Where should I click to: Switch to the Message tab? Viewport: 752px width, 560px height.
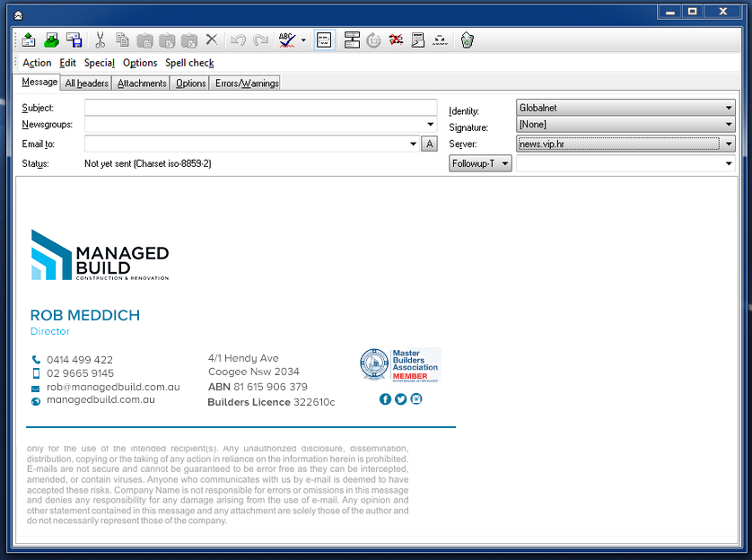[39, 82]
